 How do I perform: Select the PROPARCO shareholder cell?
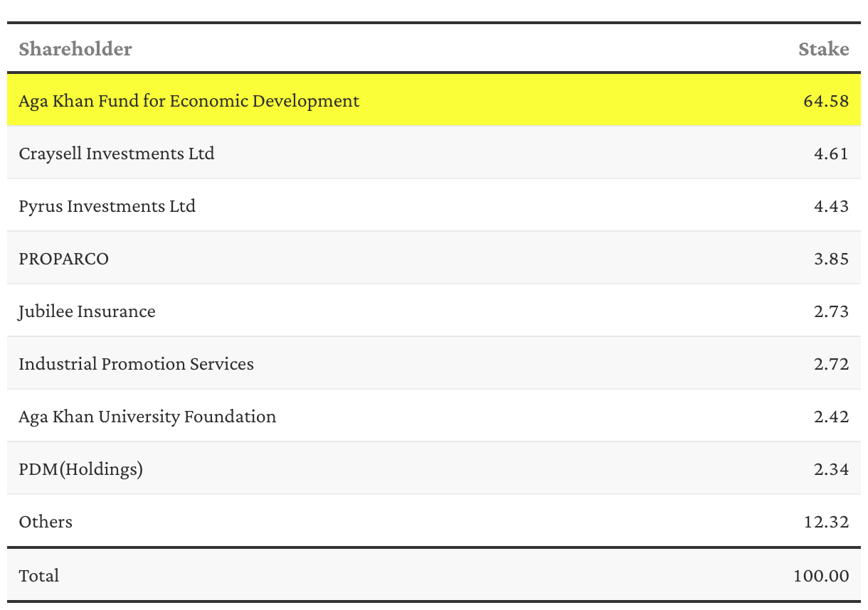coord(64,259)
